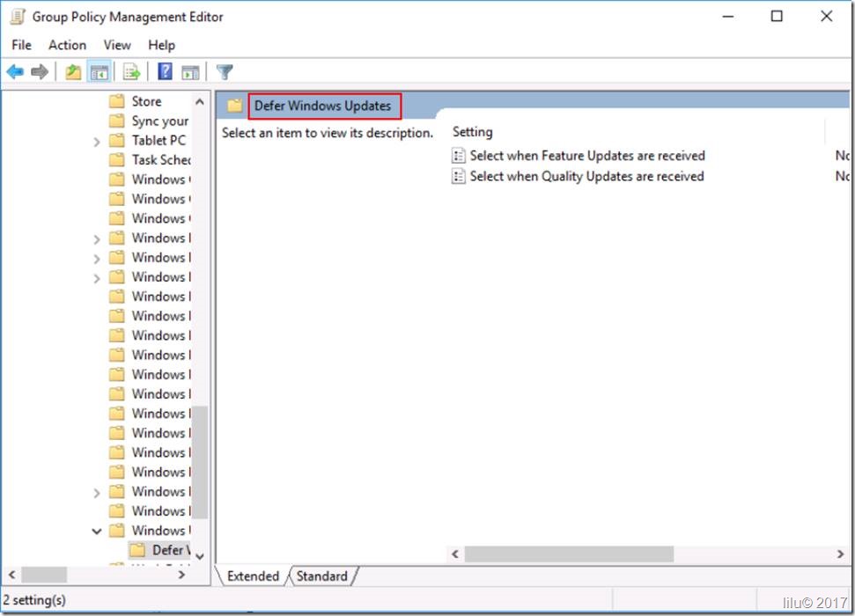The image size is (855, 616).
Task: Switch to the Standard tab
Action: click(x=321, y=576)
